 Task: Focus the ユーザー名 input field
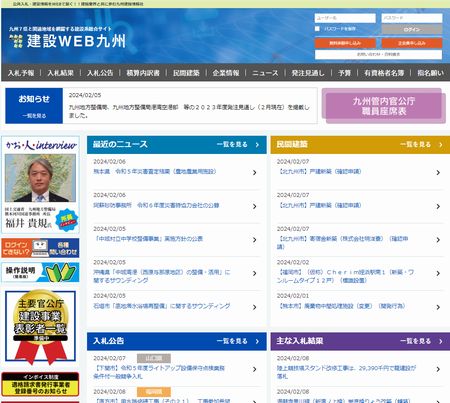[x=345, y=18]
